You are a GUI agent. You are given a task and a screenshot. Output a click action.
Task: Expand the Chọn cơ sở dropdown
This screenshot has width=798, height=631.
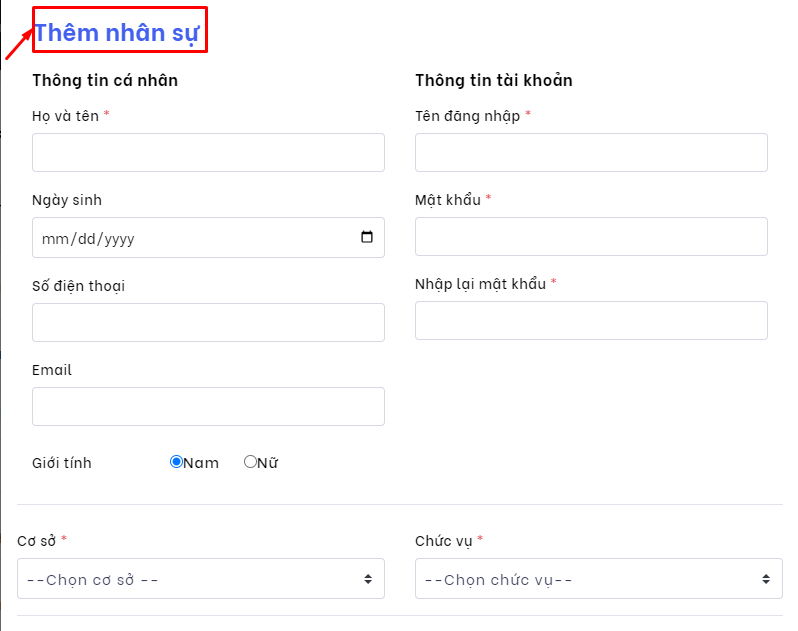coord(200,579)
